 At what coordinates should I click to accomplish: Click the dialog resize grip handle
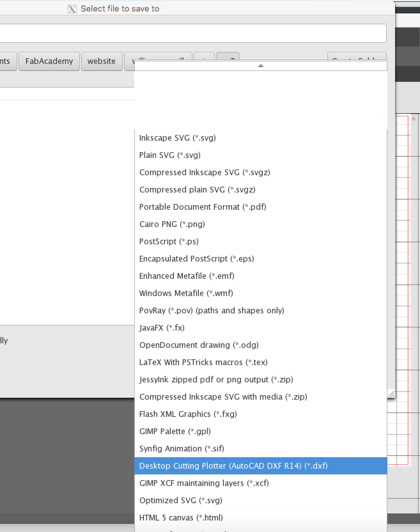point(391,394)
